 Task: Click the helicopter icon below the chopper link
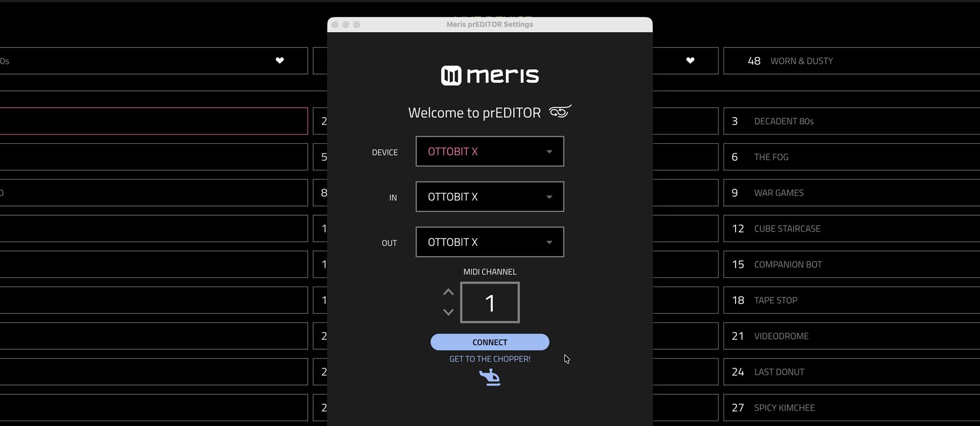coord(490,377)
